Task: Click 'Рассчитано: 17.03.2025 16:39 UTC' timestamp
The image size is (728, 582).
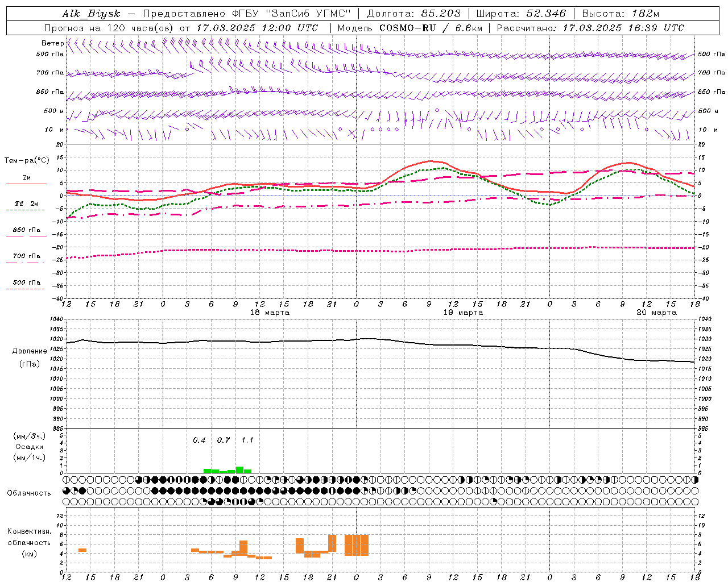Action: 590,28
